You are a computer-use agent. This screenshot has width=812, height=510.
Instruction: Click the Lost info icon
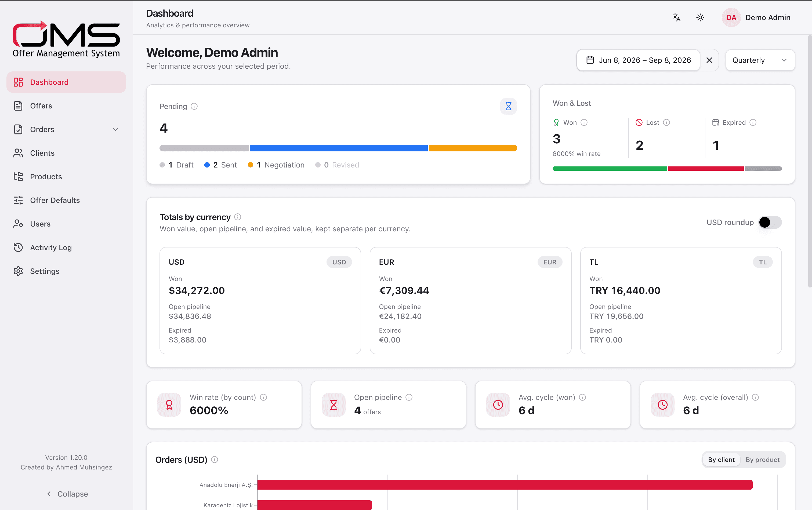coord(666,122)
